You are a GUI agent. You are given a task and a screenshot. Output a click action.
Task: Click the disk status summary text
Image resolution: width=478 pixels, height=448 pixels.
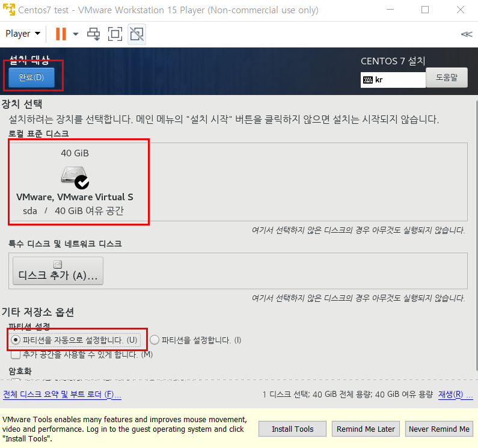click(348, 394)
